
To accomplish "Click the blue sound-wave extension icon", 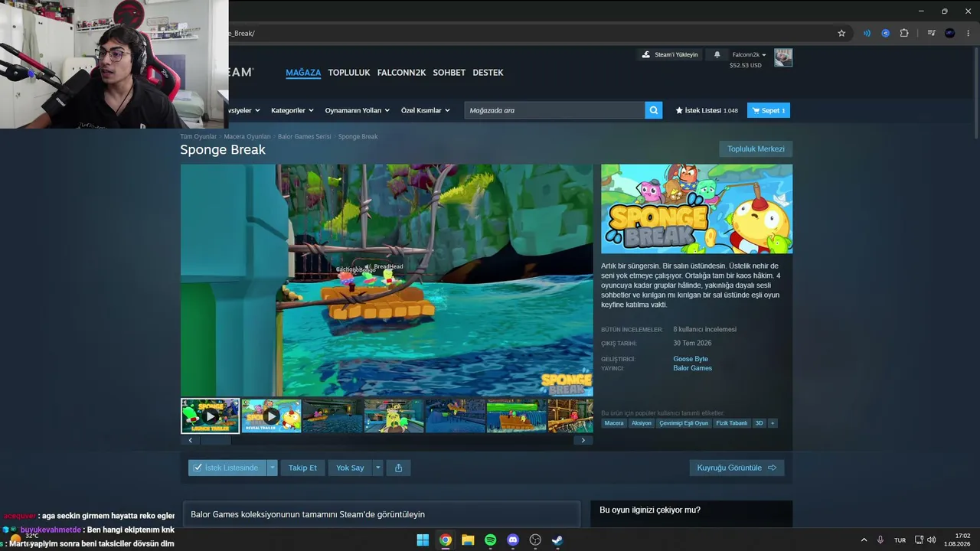I will [x=867, y=33].
